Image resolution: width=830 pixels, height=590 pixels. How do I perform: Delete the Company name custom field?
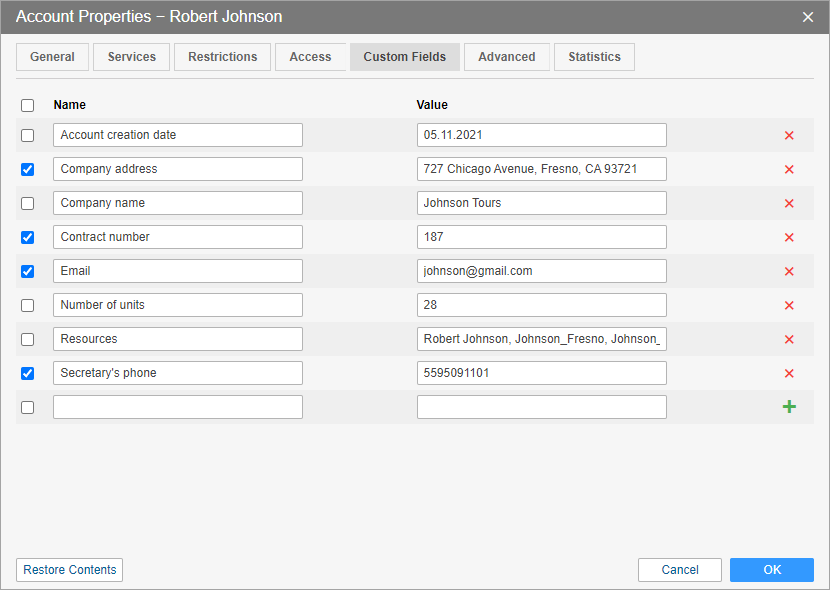tap(789, 203)
